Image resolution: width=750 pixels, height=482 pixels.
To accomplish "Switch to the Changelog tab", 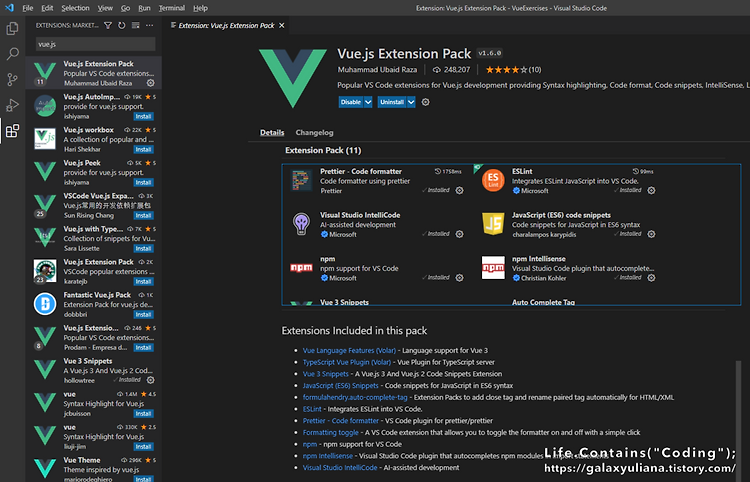I will tap(314, 132).
